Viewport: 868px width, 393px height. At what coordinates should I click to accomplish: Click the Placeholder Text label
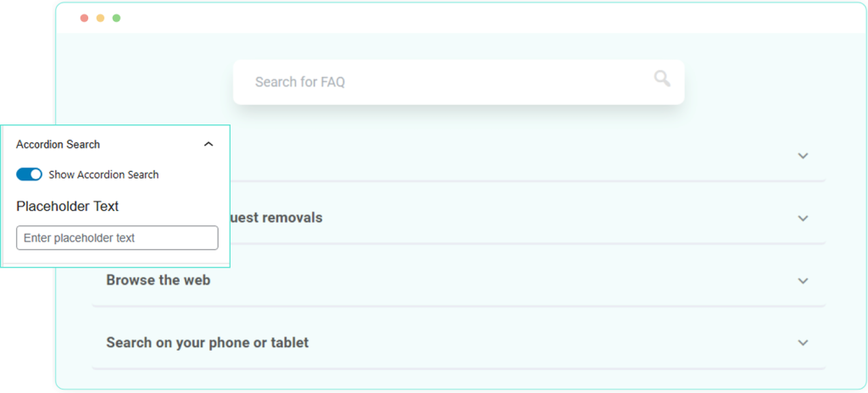tap(68, 207)
